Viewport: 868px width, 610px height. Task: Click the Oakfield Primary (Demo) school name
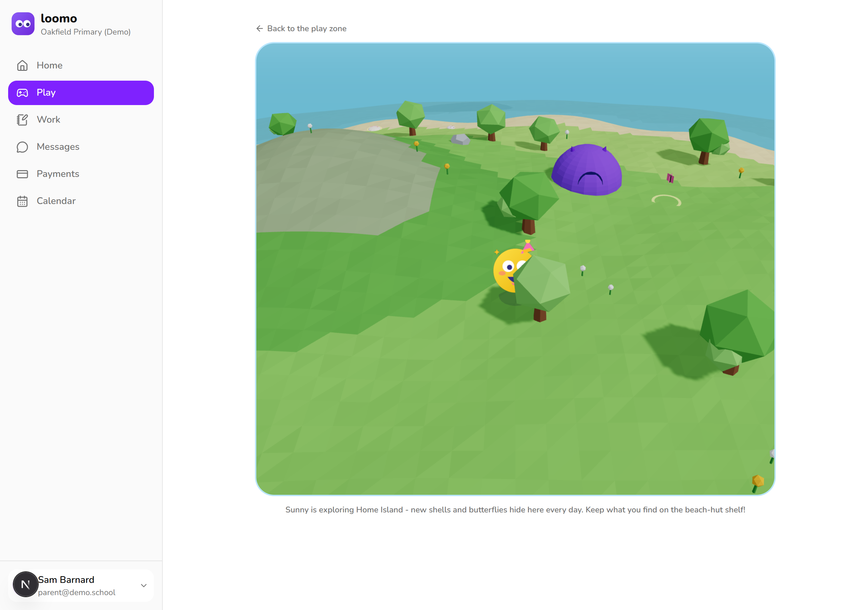pyautogui.click(x=86, y=32)
